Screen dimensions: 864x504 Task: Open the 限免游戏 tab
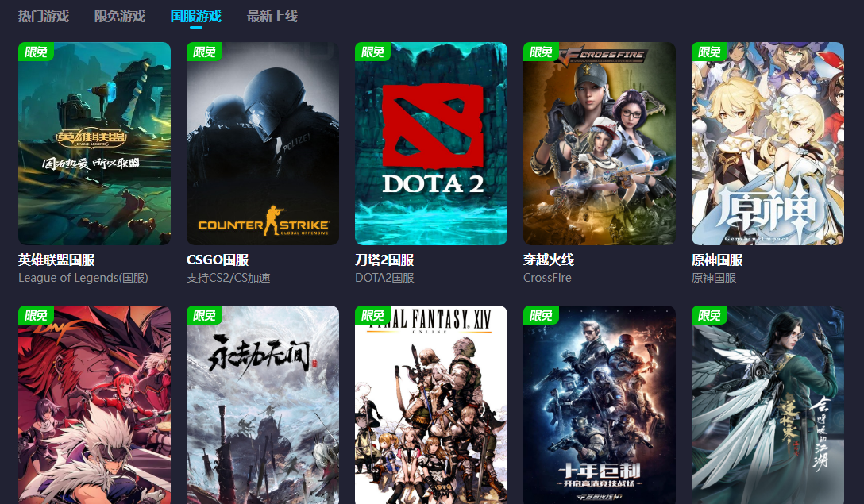[x=120, y=16]
